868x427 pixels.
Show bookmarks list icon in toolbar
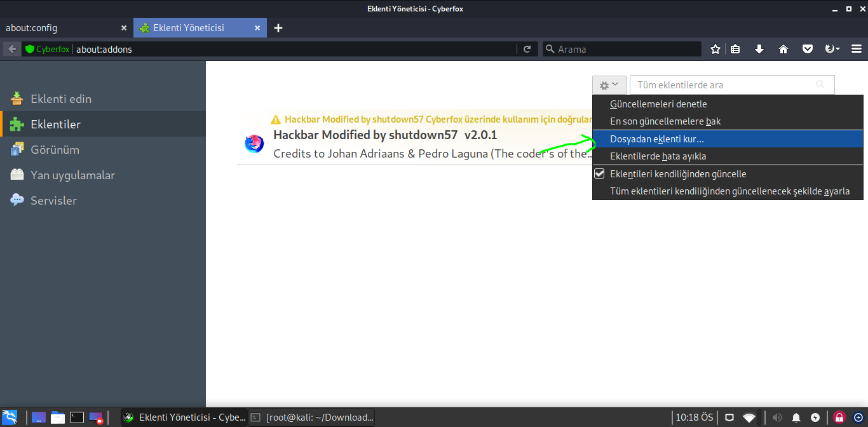pos(735,49)
